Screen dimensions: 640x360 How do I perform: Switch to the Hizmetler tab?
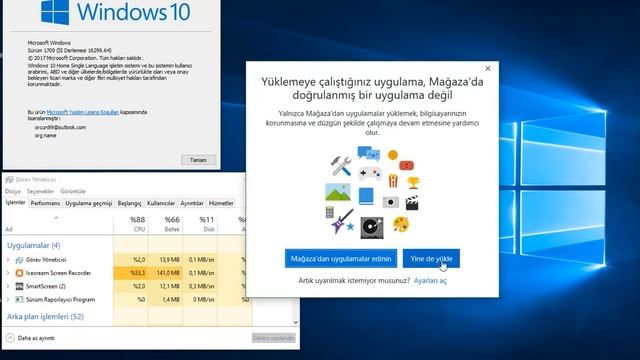221,203
